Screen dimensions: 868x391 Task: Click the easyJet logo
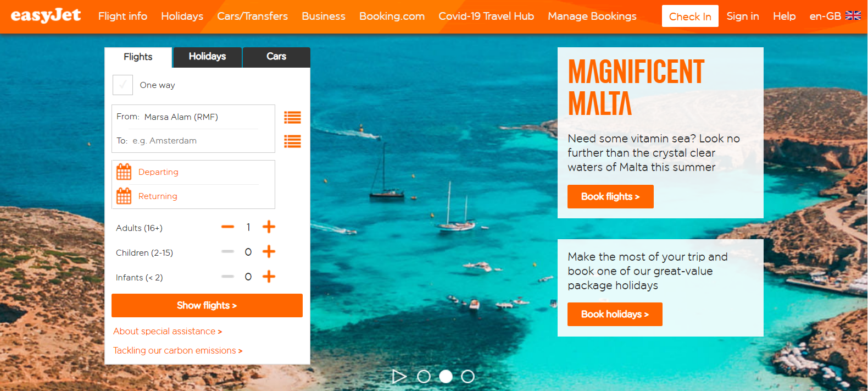[x=46, y=15]
